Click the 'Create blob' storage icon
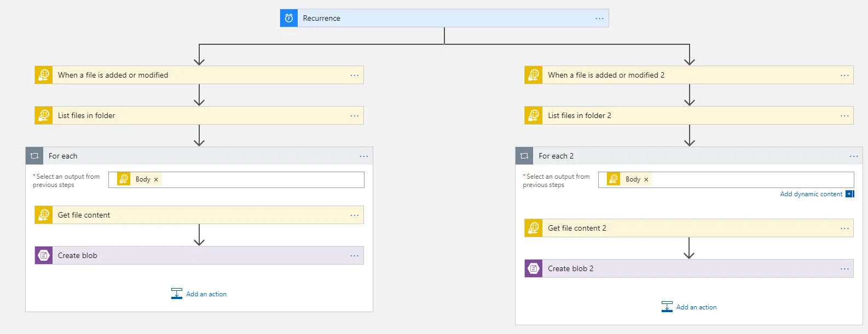 coord(44,255)
